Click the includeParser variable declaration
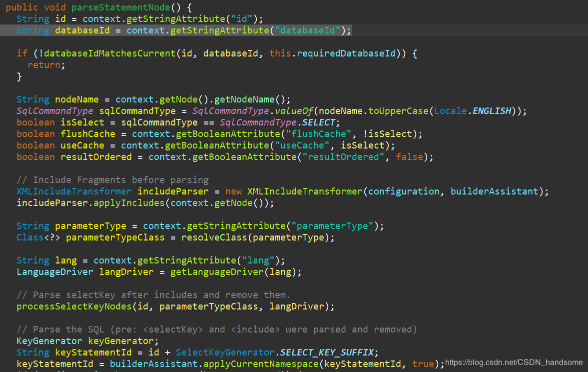 (x=173, y=191)
